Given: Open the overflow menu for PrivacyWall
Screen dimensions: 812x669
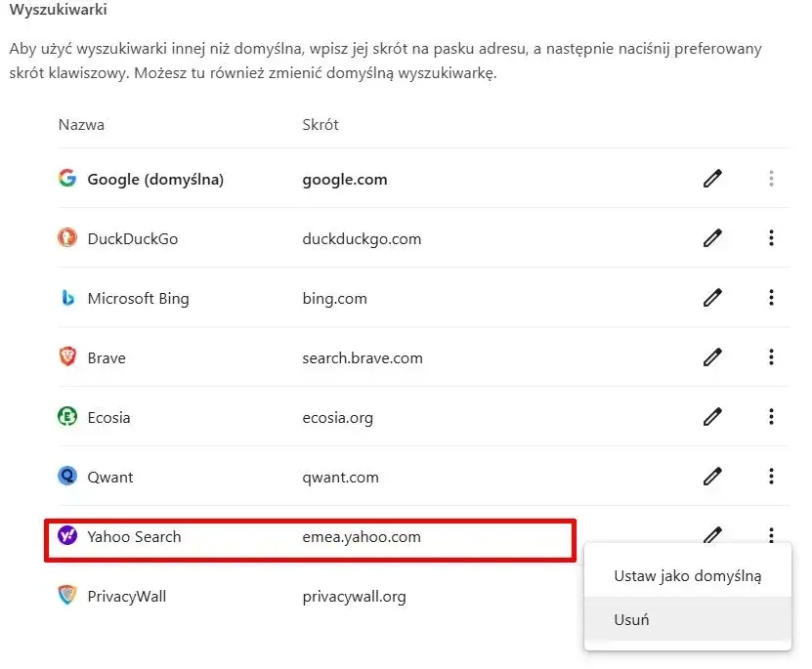Looking at the screenshot, I should [x=771, y=597].
